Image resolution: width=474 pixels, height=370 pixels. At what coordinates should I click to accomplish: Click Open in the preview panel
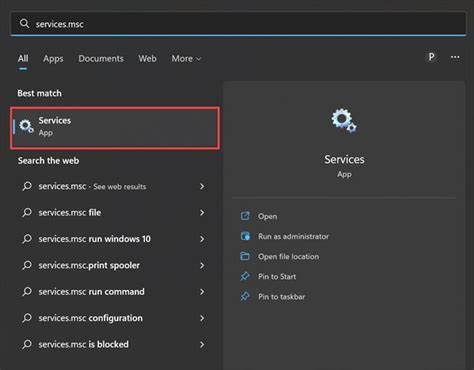coord(267,217)
